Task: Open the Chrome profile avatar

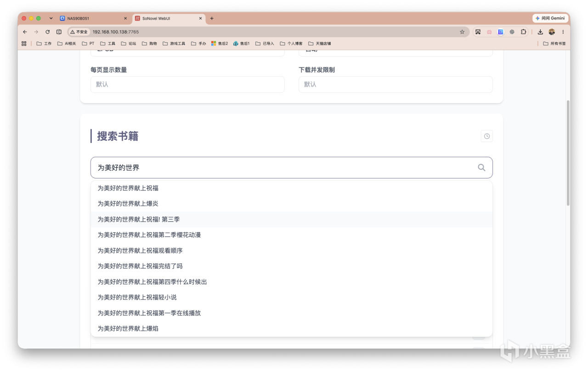Action: (552, 32)
